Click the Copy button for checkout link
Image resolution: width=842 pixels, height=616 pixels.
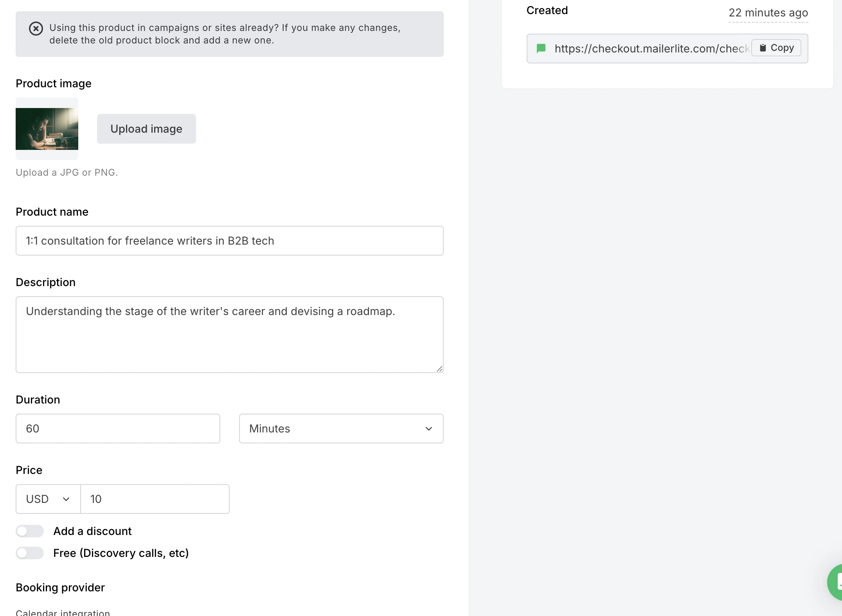[776, 48]
